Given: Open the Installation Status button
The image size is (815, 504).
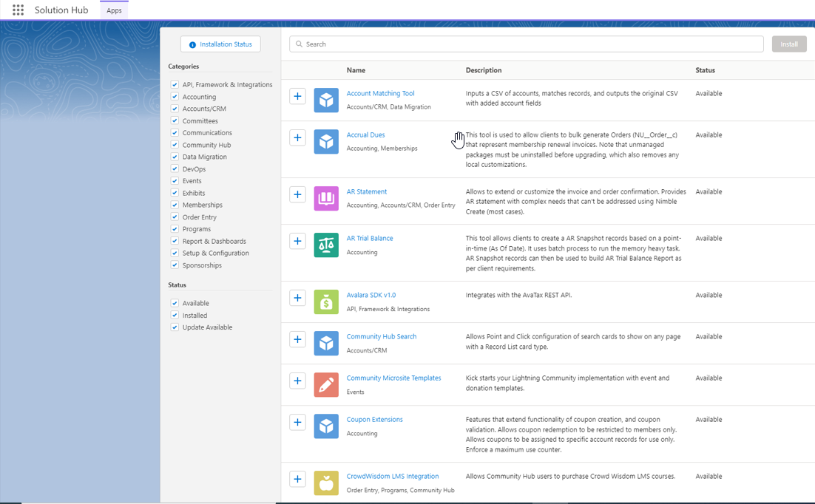Looking at the screenshot, I should click(x=220, y=44).
